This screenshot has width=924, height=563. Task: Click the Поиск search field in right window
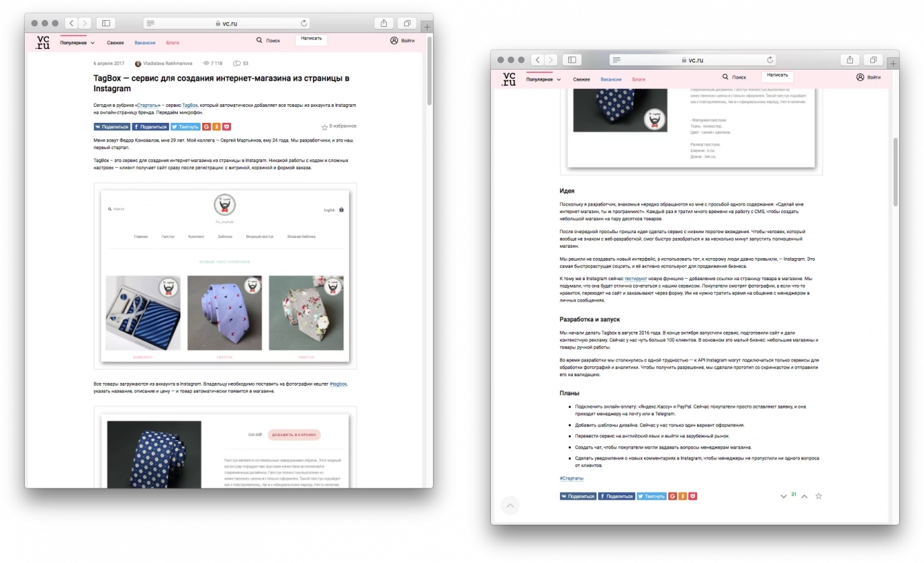734,77
